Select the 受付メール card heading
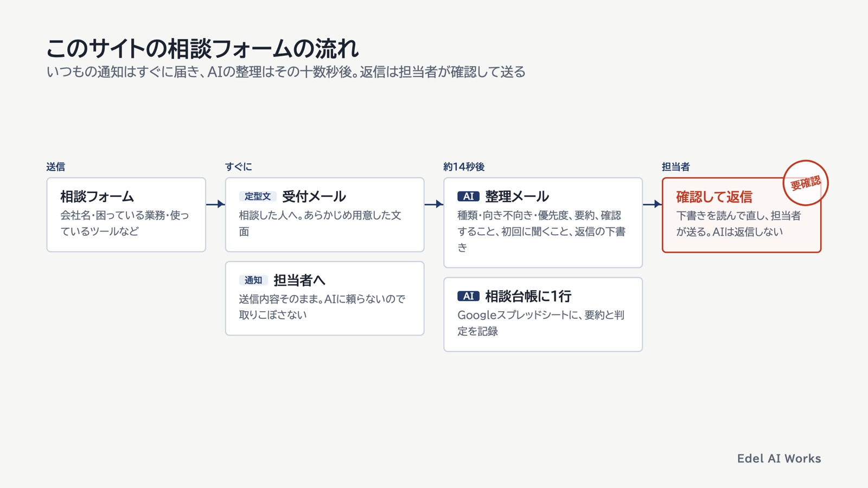This screenshot has width=868, height=488. [x=314, y=196]
